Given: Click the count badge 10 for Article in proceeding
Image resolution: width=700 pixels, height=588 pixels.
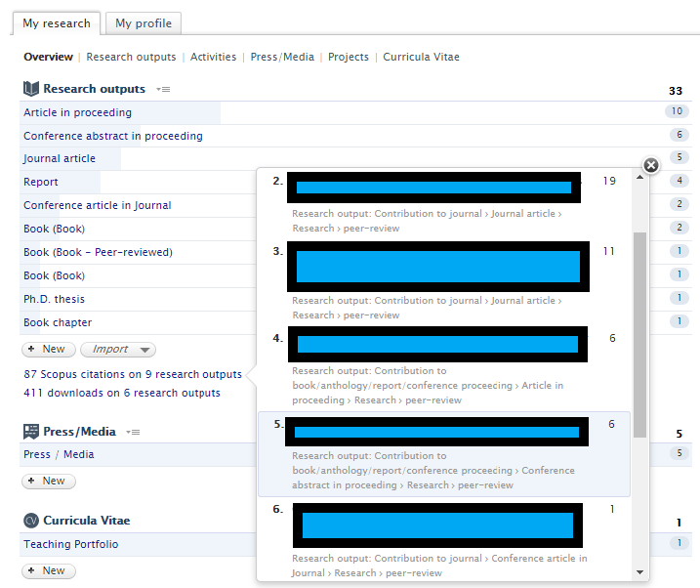Looking at the screenshot, I should (677, 111).
